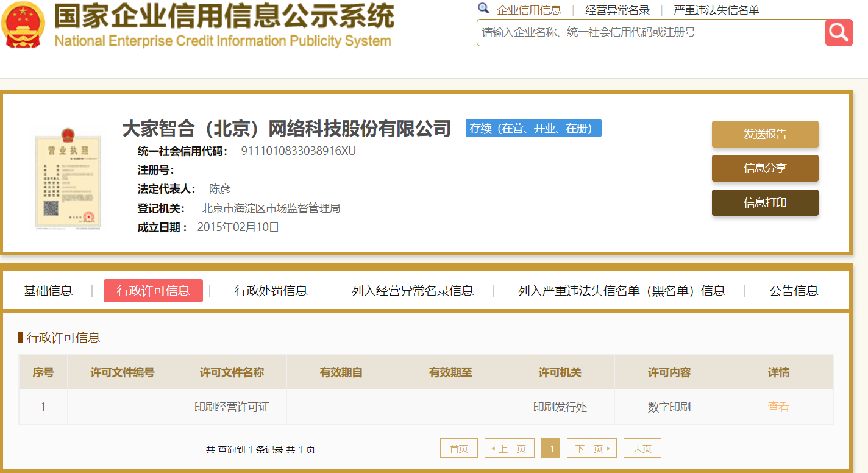This screenshot has width=868, height=473.
Task: Click 查看 link for 印刷经营许可证 row
Action: 778,407
